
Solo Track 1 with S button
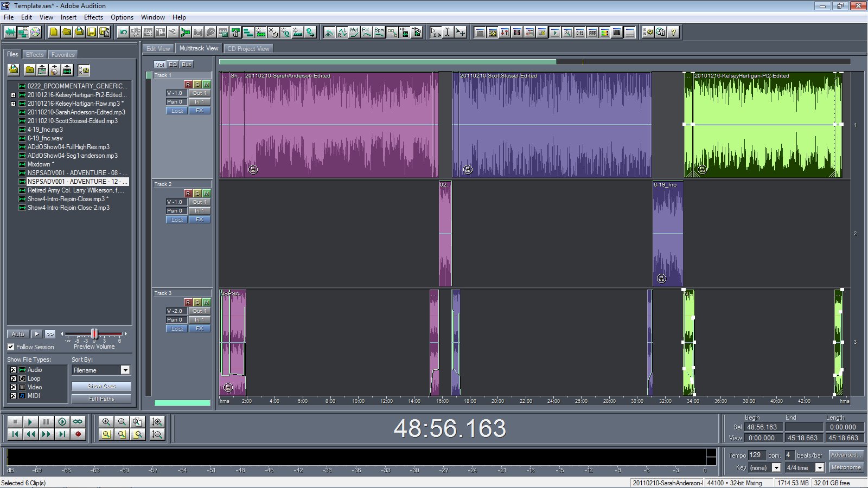pos(197,85)
